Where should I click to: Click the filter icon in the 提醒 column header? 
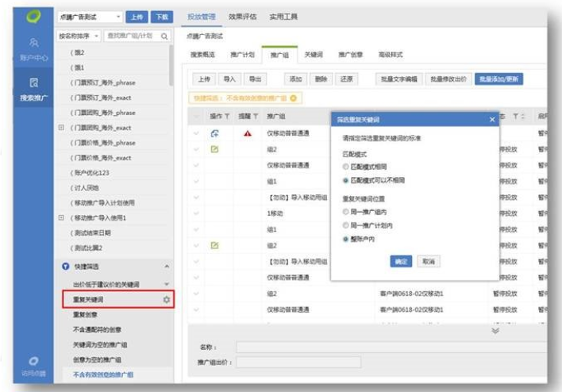pos(256,116)
